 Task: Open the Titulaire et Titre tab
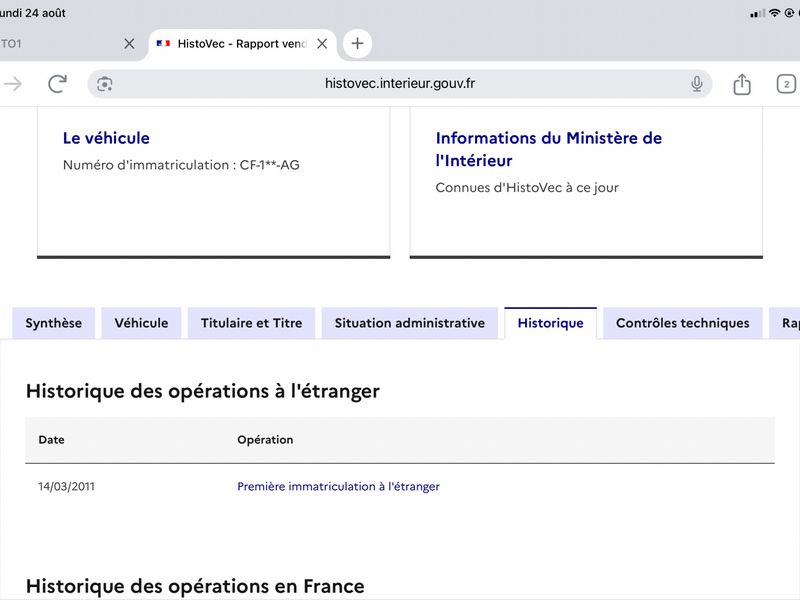pos(252,323)
